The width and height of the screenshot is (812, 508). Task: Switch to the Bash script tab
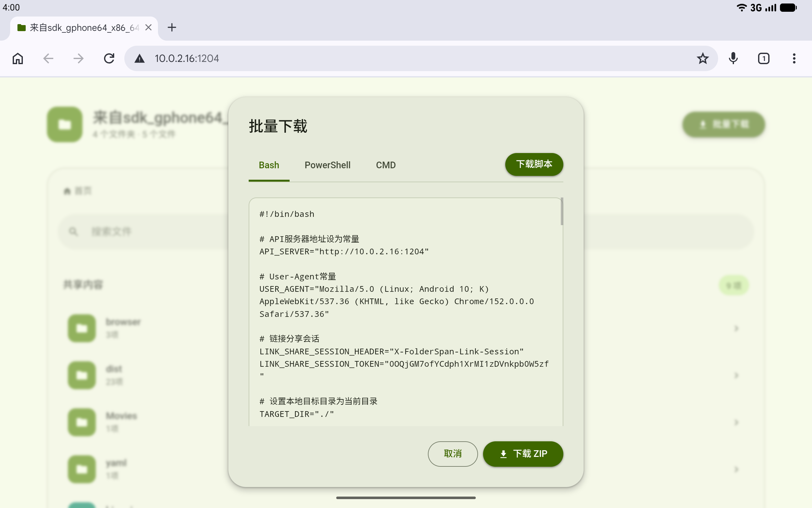click(x=269, y=165)
